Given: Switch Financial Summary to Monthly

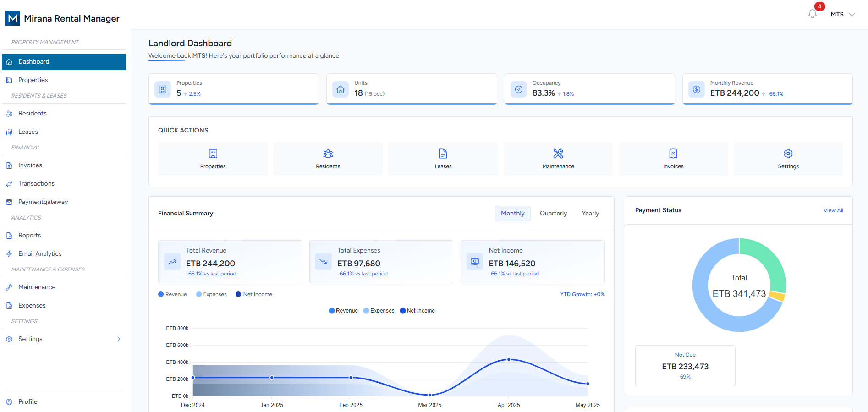Looking at the screenshot, I should (512, 214).
